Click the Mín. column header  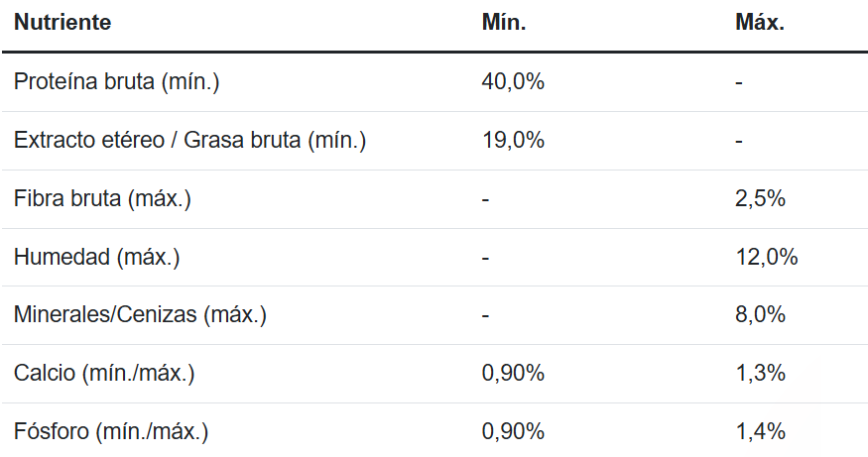point(503,23)
